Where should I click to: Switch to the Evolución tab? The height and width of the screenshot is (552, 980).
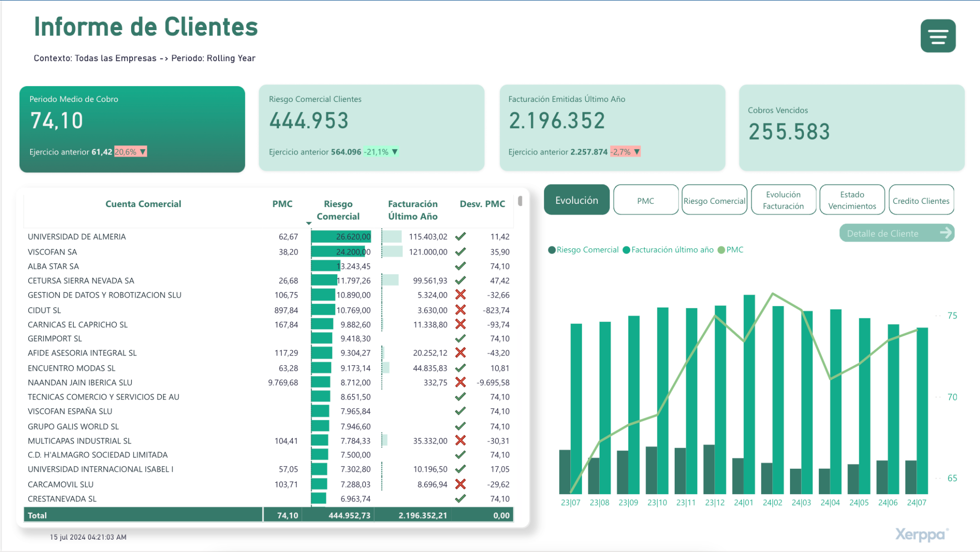pyautogui.click(x=577, y=200)
